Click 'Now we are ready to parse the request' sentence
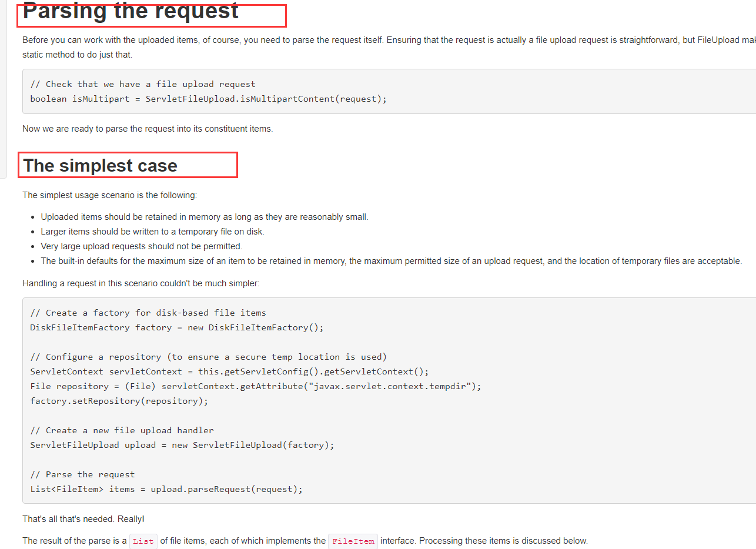 coord(148,129)
